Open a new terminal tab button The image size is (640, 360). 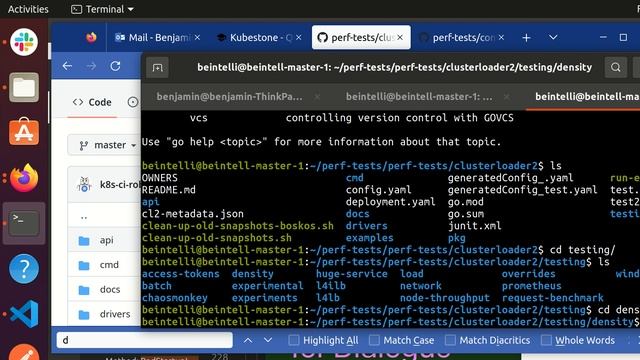pyautogui.click(x=158, y=67)
